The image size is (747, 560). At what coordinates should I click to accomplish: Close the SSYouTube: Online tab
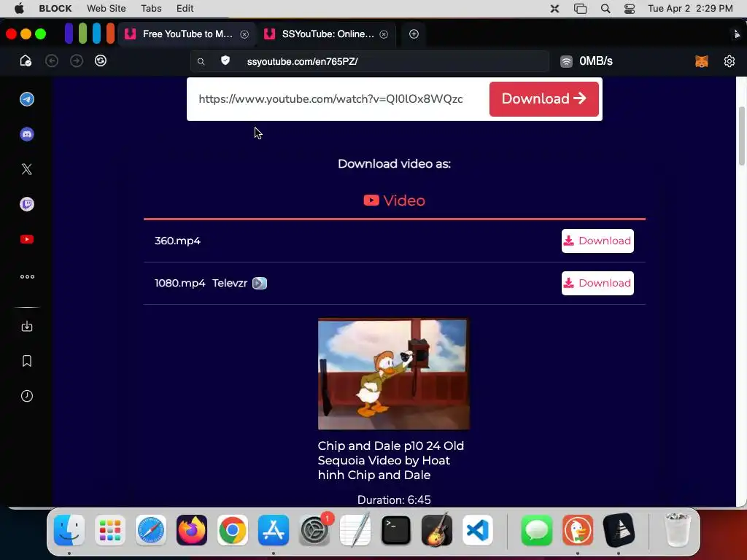click(x=384, y=34)
